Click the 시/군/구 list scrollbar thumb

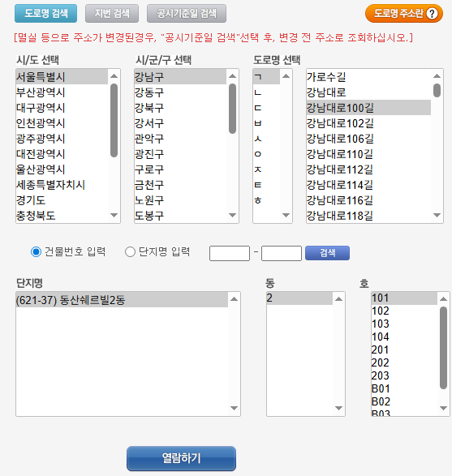click(232, 109)
